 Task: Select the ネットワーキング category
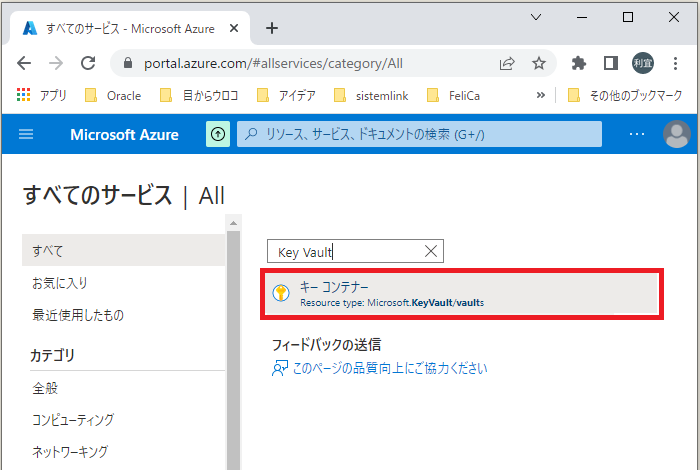[70, 451]
